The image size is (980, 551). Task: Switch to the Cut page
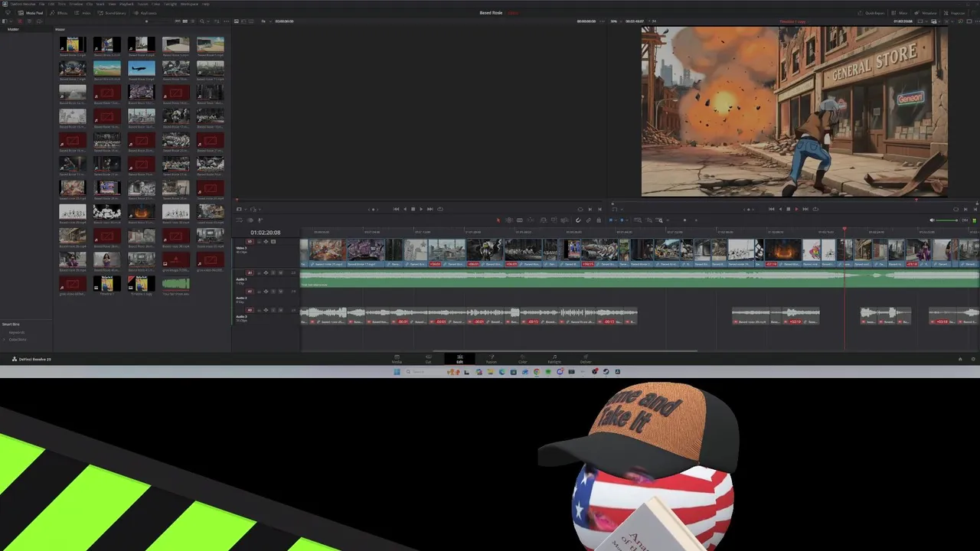(428, 359)
